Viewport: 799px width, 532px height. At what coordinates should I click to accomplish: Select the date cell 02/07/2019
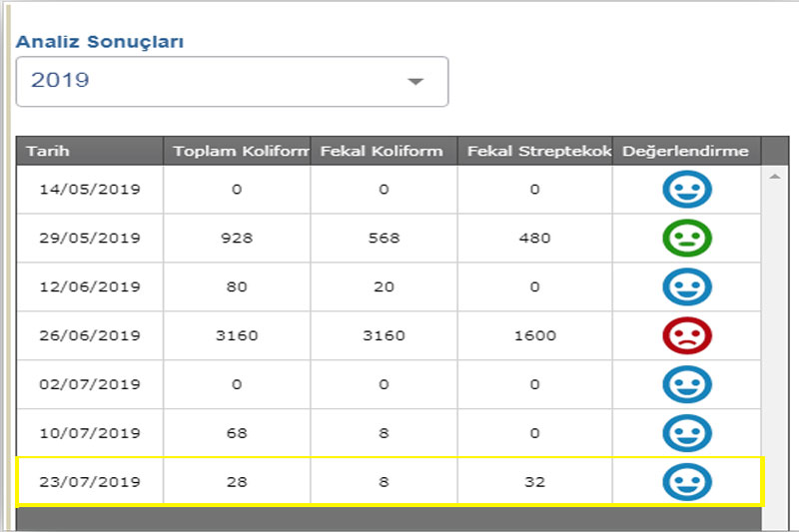point(90,384)
